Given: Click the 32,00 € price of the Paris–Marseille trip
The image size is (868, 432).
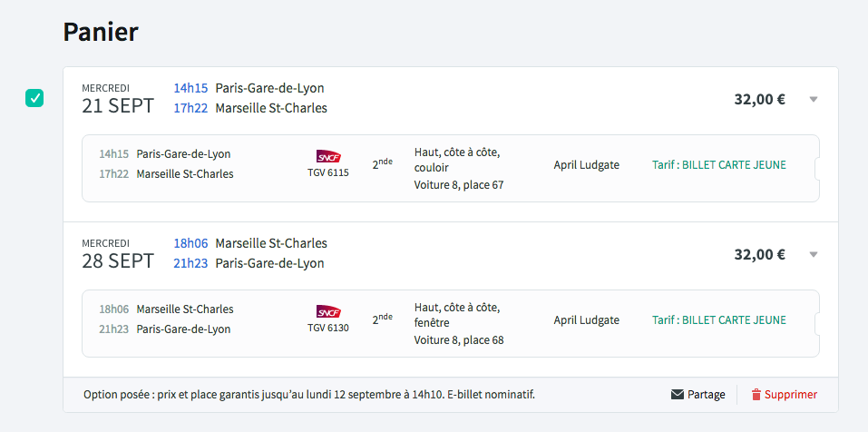Looking at the screenshot, I should click(x=759, y=99).
